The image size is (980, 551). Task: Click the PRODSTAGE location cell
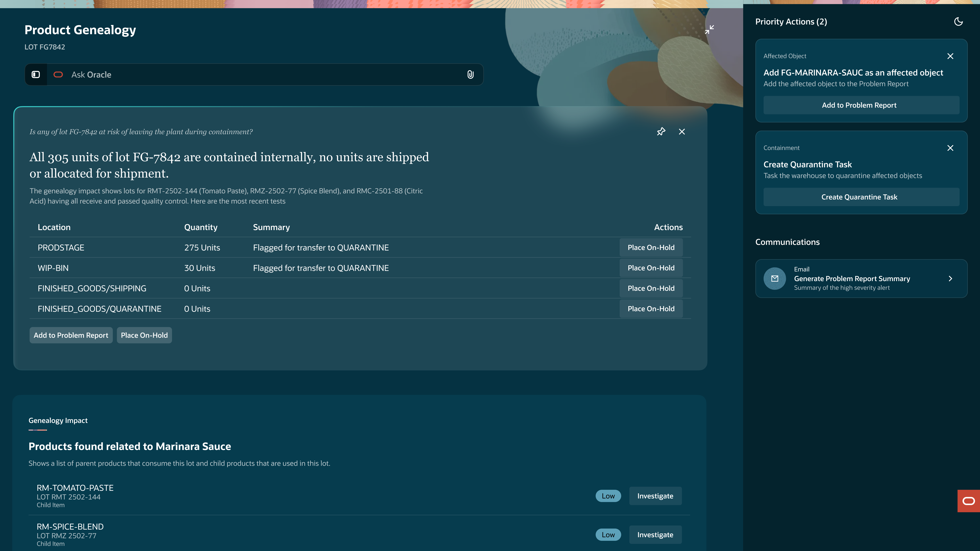[61, 248]
